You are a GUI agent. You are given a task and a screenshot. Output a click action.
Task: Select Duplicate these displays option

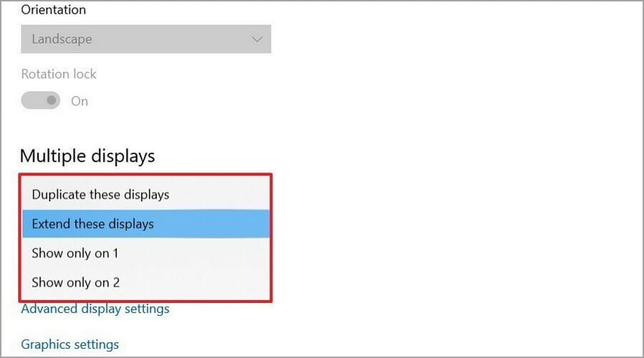point(146,195)
